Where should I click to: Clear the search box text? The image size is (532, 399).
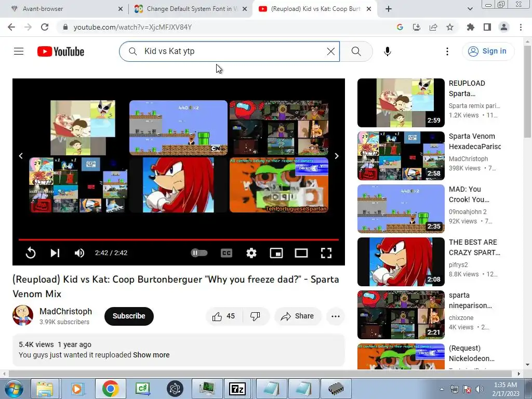(331, 51)
